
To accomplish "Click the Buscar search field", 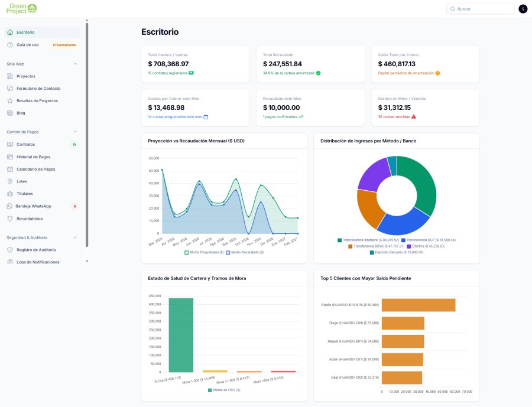I will [x=481, y=9].
